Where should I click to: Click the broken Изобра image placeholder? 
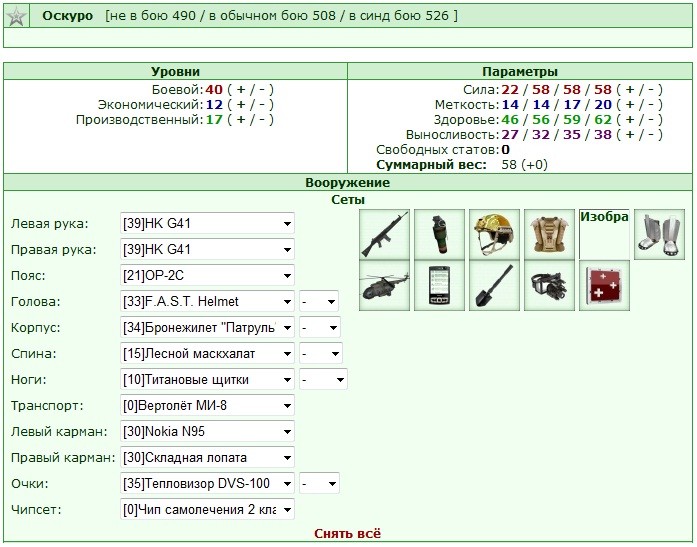coord(604,235)
